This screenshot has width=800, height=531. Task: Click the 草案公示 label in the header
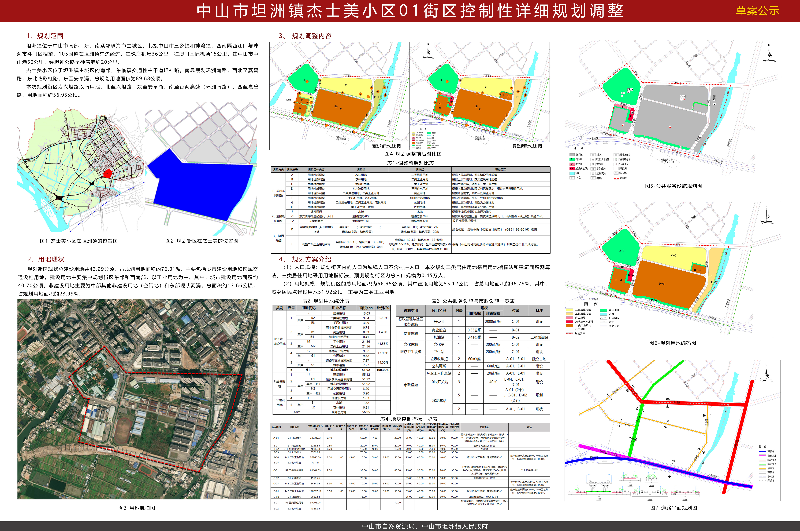pos(756,12)
